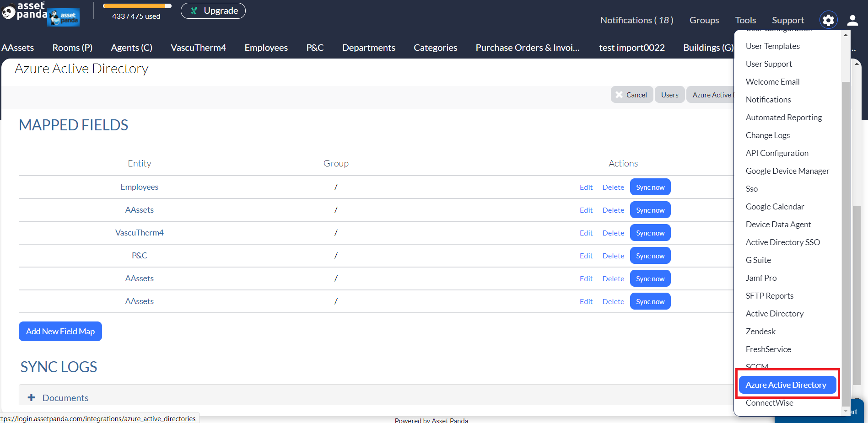Select Sso menu item
868x423 pixels.
tap(752, 189)
